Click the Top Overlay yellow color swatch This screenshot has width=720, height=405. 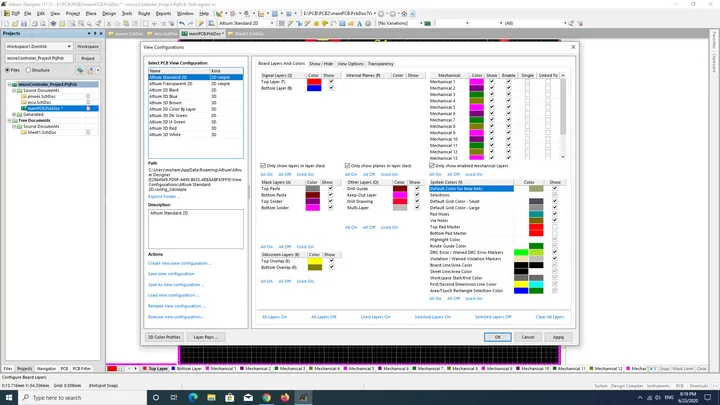(315, 261)
